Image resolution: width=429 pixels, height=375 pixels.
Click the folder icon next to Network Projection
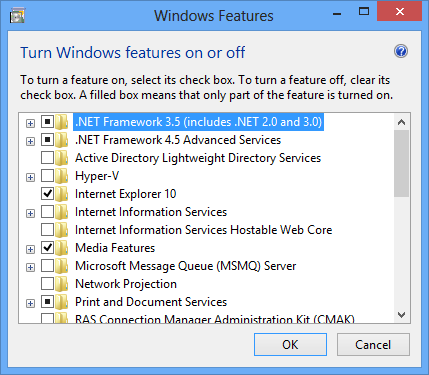[x=62, y=284]
